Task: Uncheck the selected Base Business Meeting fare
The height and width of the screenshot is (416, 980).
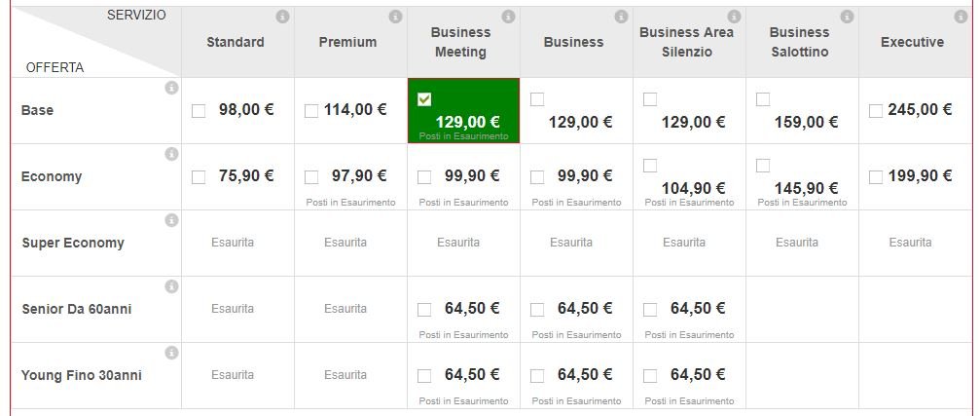Action: click(x=424, y=99)
